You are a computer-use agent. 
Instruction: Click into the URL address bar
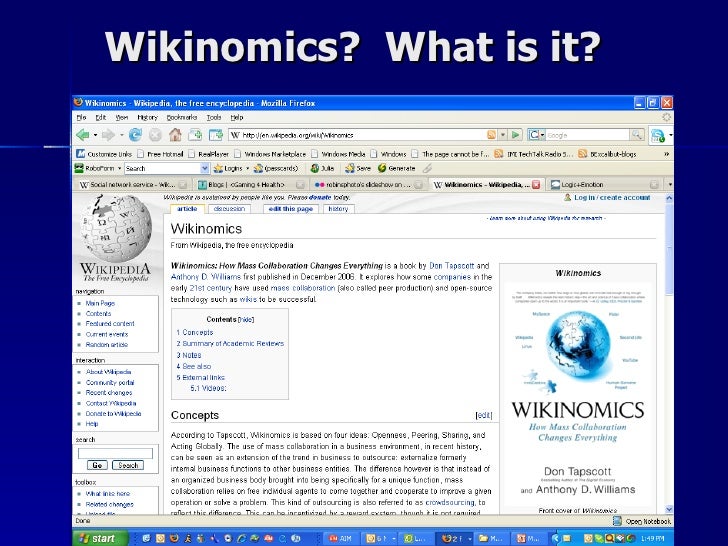[358, 135]
